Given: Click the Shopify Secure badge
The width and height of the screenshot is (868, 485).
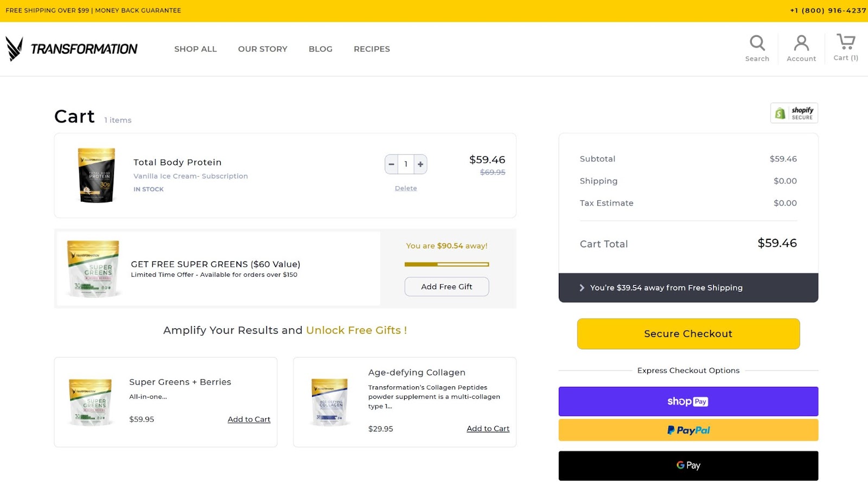Looking at the screenshot, I should pyautogui.click(x=794, y=113).
